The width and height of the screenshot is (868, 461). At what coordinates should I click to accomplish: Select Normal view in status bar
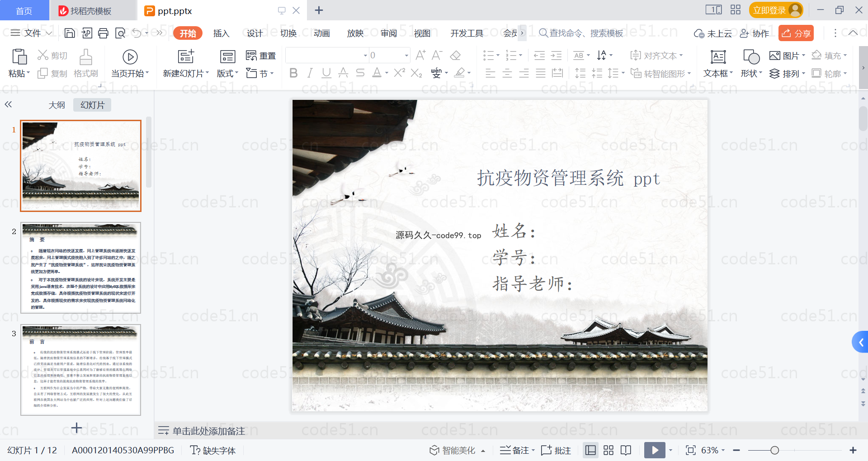(590, 450)
